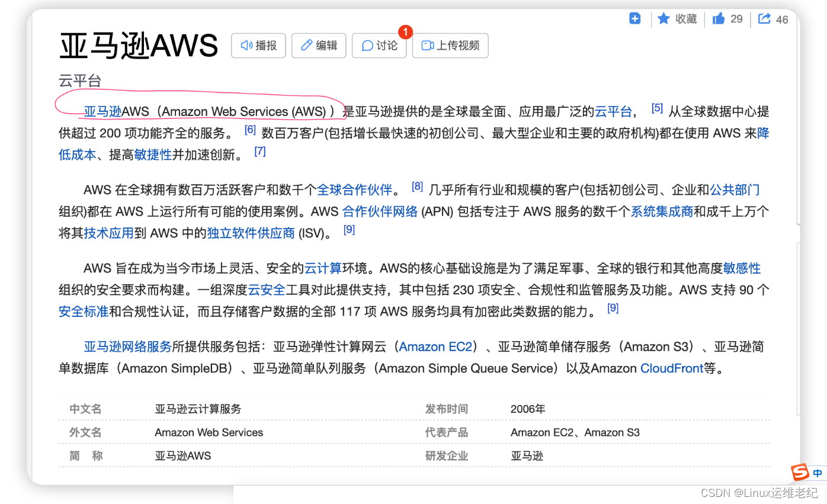Click reference [5] citation

[x=657, y=108]
